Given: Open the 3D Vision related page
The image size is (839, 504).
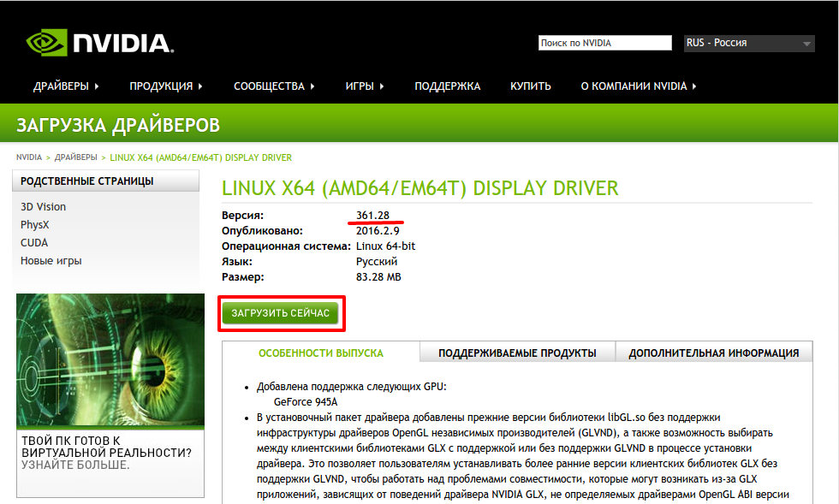Looking at the screenshot, I should [x=43, y=207].
